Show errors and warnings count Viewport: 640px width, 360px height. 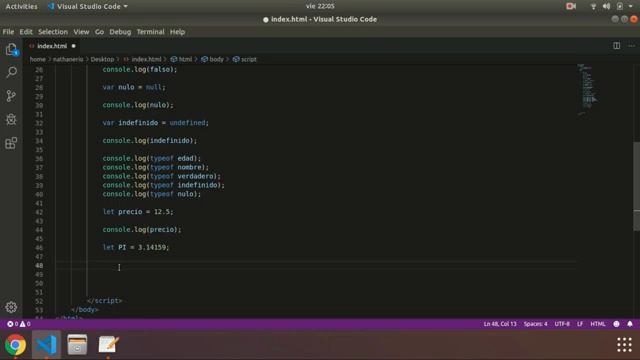[19, 324]
